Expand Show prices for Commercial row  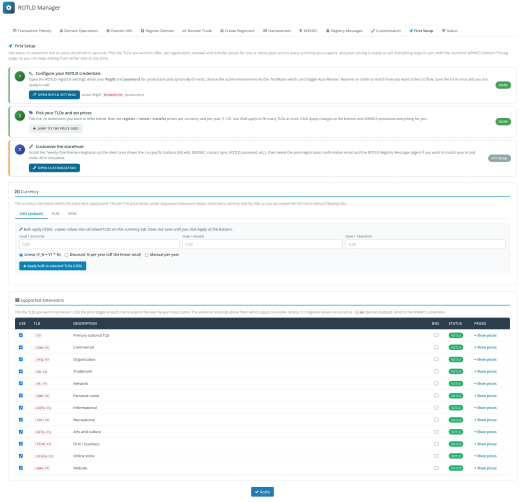click(x=485, y=348)
